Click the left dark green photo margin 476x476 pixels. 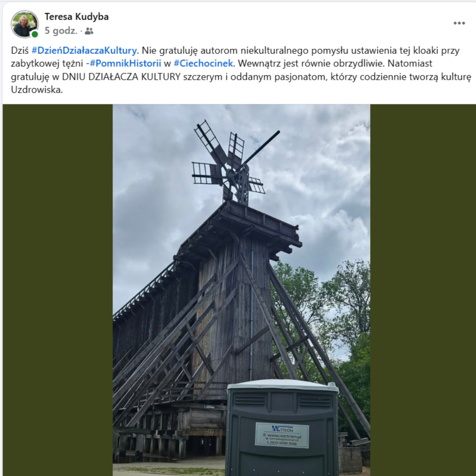(58, 290)
